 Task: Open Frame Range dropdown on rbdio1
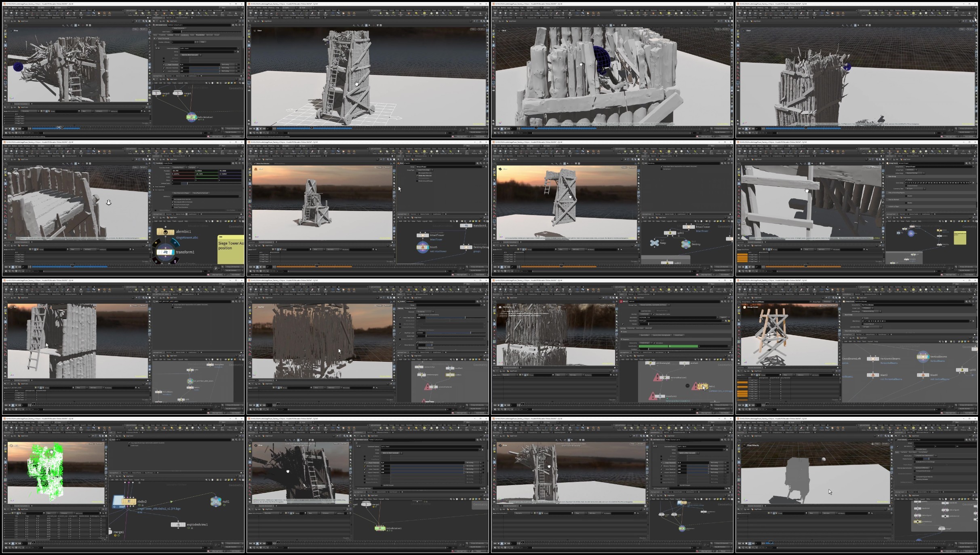[646, 343]
